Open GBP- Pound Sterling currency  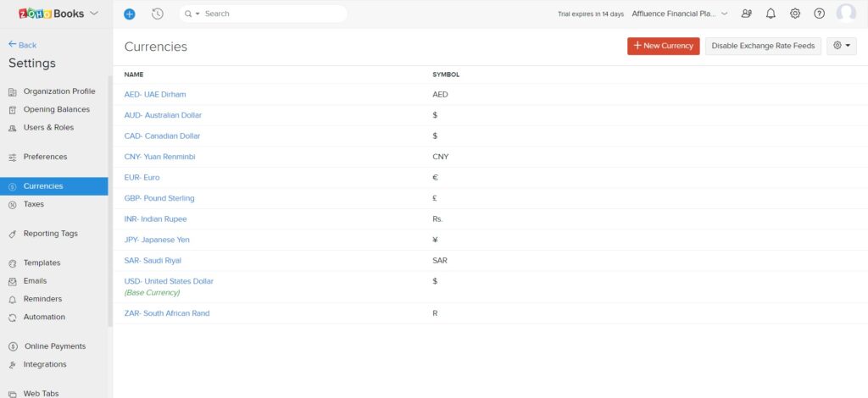coord(159,198)
